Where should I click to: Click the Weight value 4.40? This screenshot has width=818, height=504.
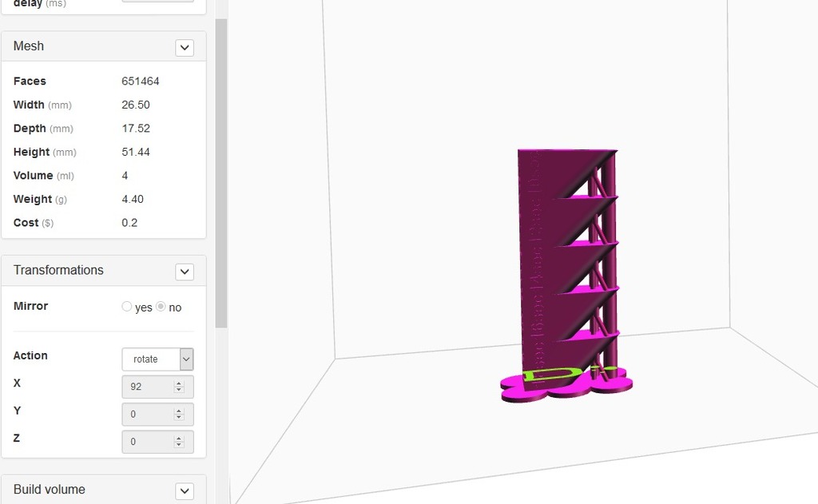133,199
